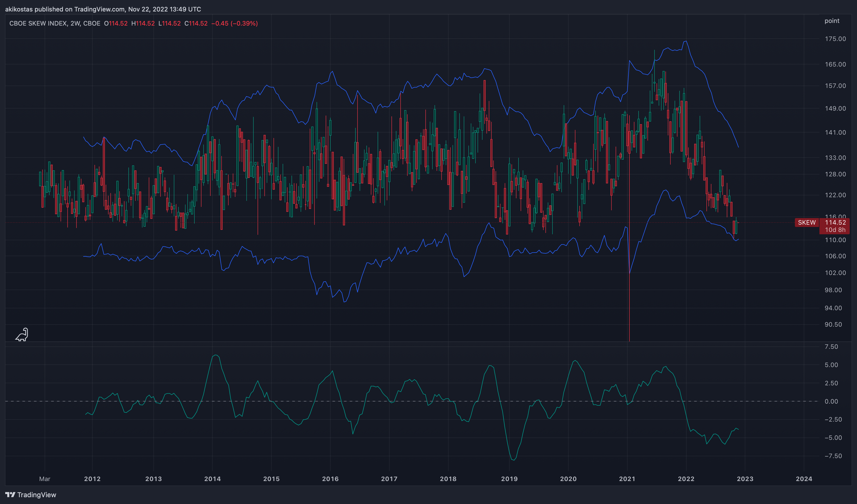857x504 pixels.
Task: Click the 7.50 oscillator axis label
Action: click(831, 347)
